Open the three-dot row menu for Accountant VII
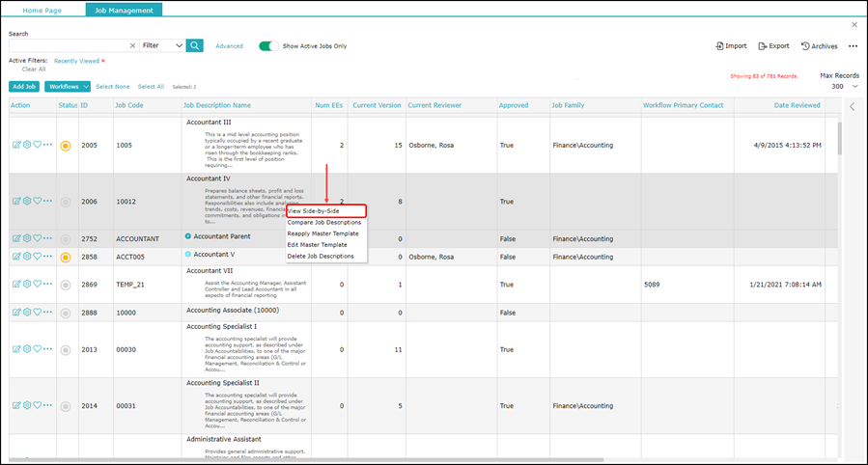The height and width of the screenshot is (465, 868). [x=48, y=285]
